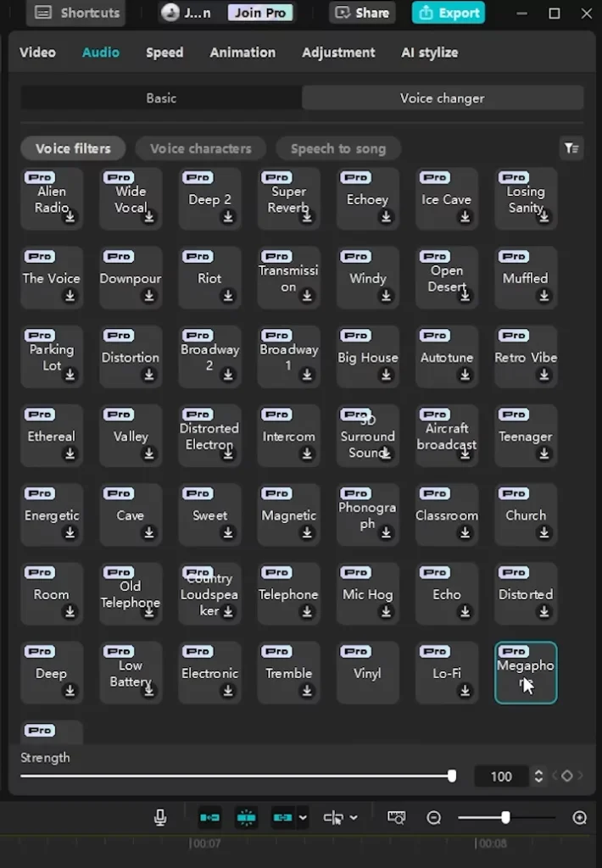Select the Teenager voice filter
602x868 pixels.
526,436
